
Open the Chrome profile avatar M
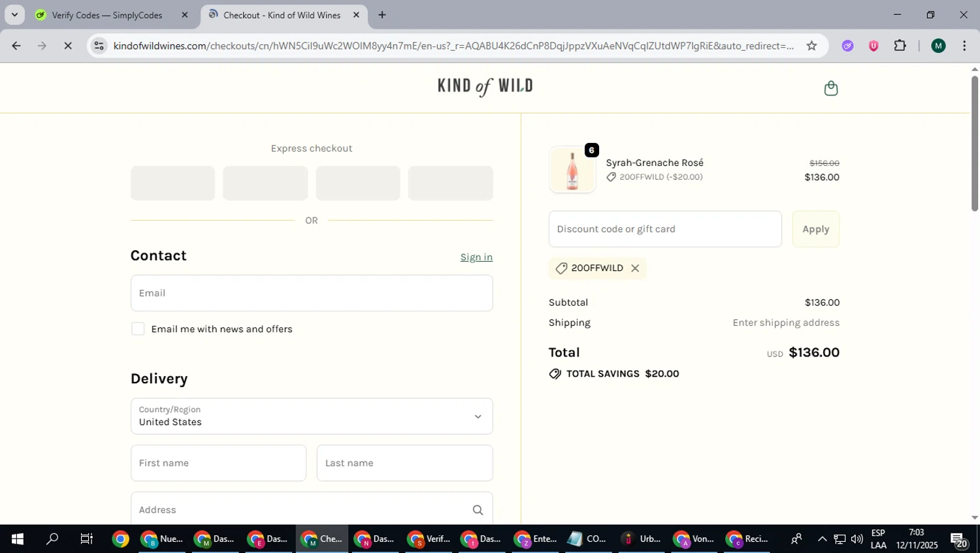tap(938, 46)
